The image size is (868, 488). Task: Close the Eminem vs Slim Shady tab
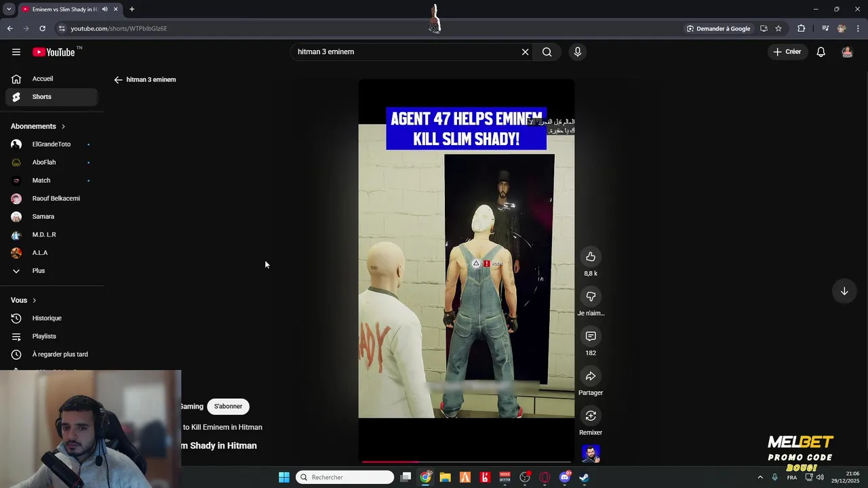click(116, 9)
